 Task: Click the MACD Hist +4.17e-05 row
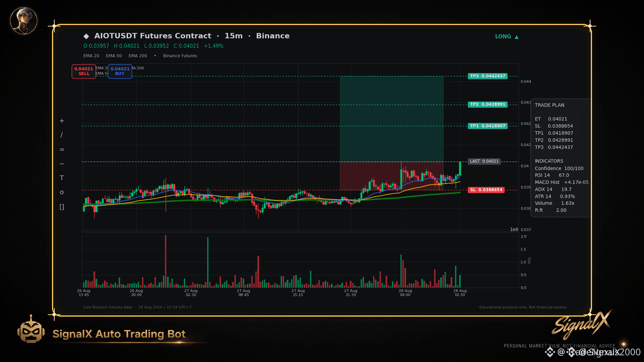562,182
